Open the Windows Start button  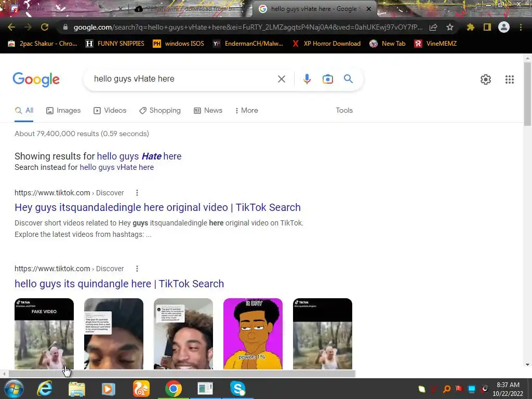click(14, 389)
